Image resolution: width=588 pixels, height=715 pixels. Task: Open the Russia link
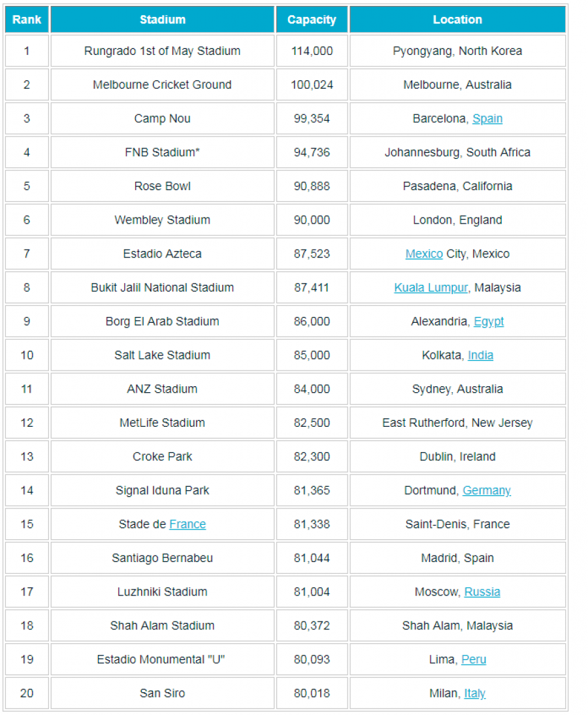482,592
